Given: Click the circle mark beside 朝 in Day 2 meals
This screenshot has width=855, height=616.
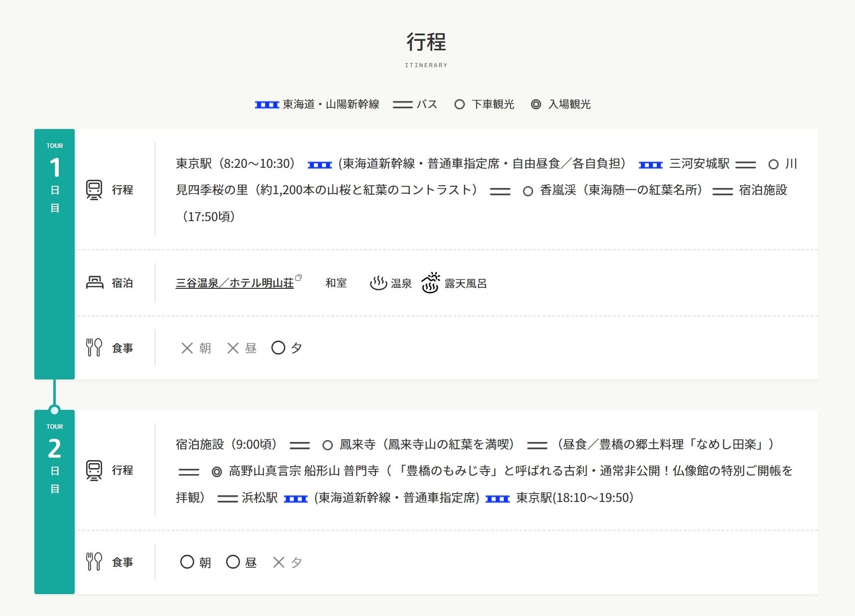Looking at the screenshot, I should pyautogui.click(x=187, y=562).
